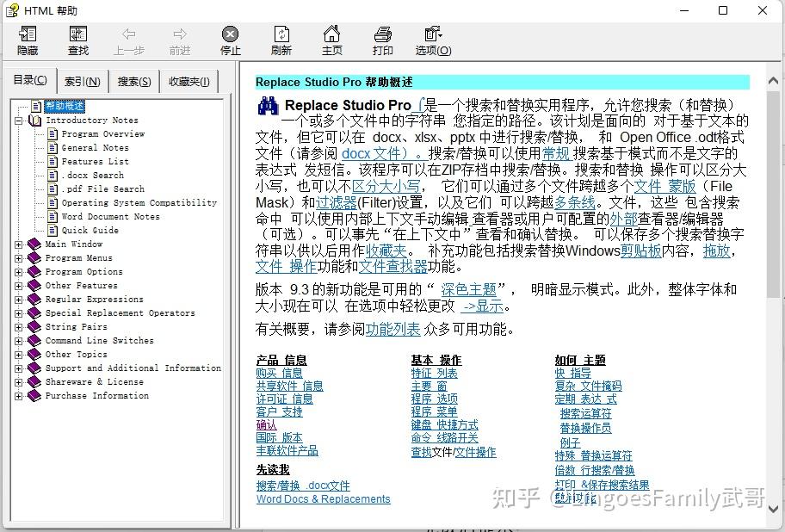Image resolution: width=785 pixels, height=532 pixels.
Task: Open Word Docs & Replacements link
Action: tap(324, 499)
